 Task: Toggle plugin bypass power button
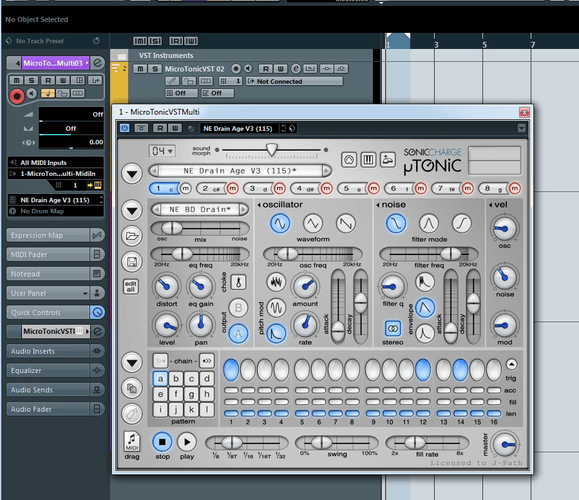(x=125, y=128)
